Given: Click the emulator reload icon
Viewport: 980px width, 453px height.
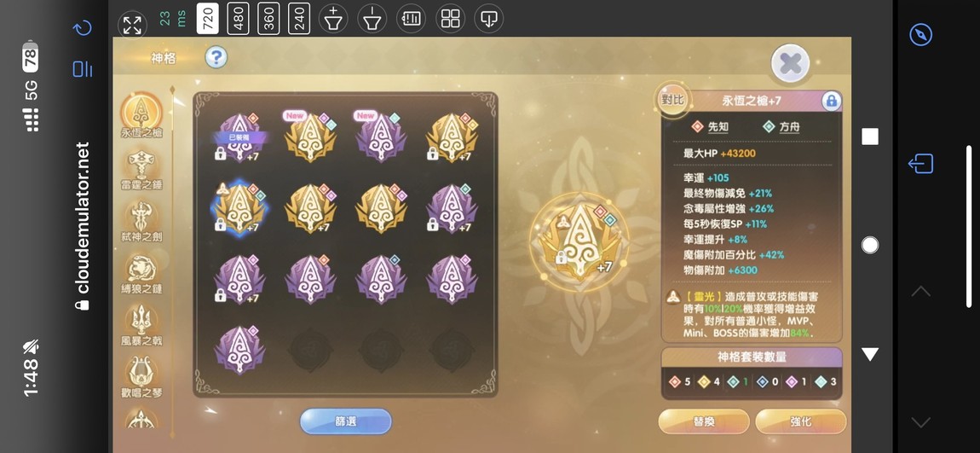Looking at the screenshot, I should click(x=83, y=28).
